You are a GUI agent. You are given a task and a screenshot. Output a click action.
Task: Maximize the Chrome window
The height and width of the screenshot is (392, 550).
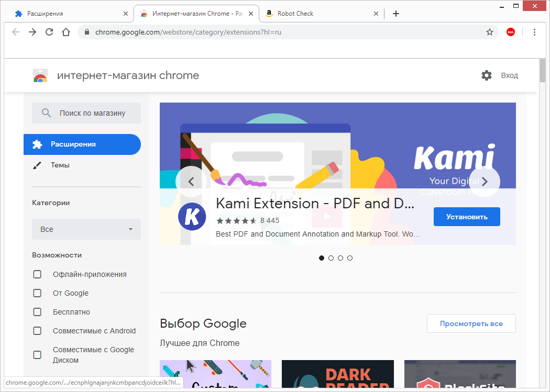(x=515, y=6)
